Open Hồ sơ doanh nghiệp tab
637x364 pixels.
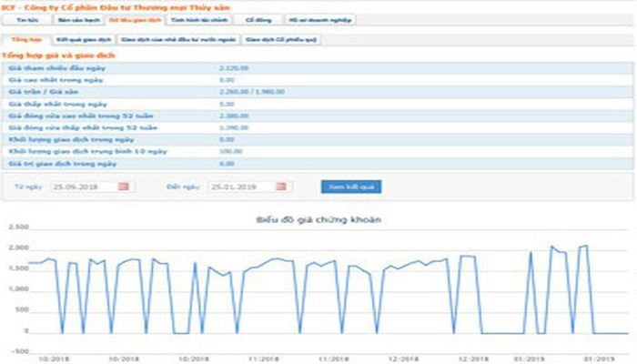tap(307, 18)
